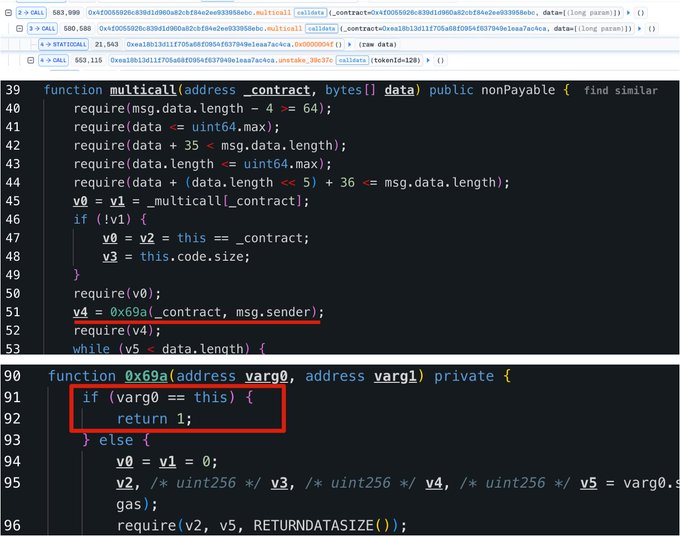Click variable v0 on line 94

(125, 461)
